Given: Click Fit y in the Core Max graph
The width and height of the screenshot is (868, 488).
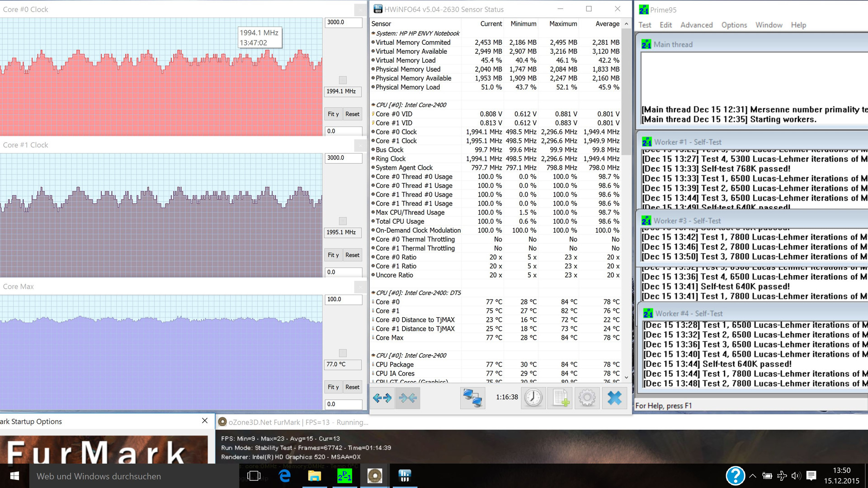Looking at the screenshot, I should 333,387.
